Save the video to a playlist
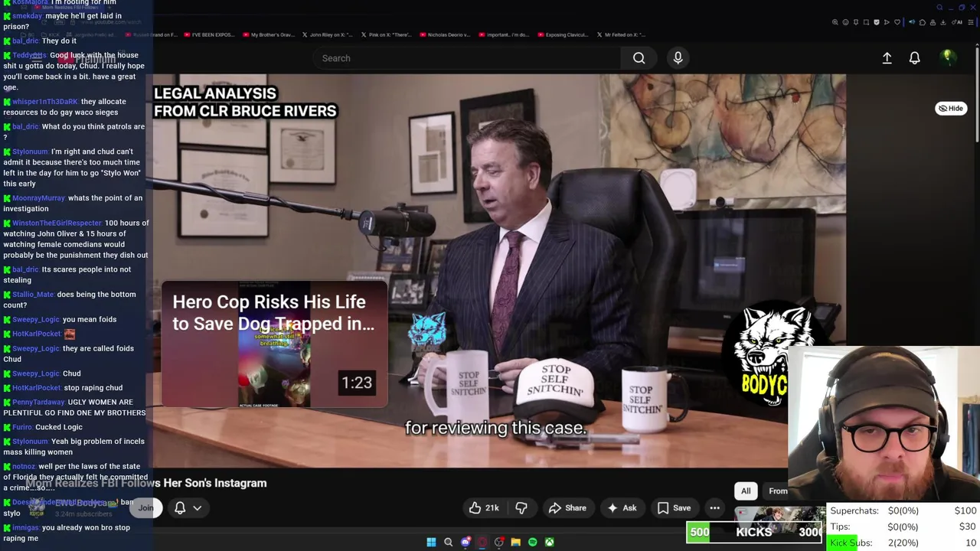The image size is (980, 551). (674, 507)
